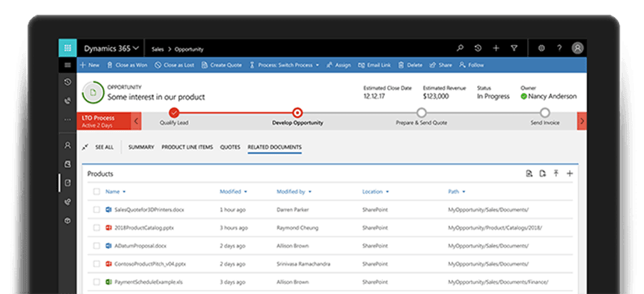Image resolution: width=644 pixels, height=294 pixels.
Task: Click first document icon in Products header
Action: pyautogui.click(x=529, y=173)
